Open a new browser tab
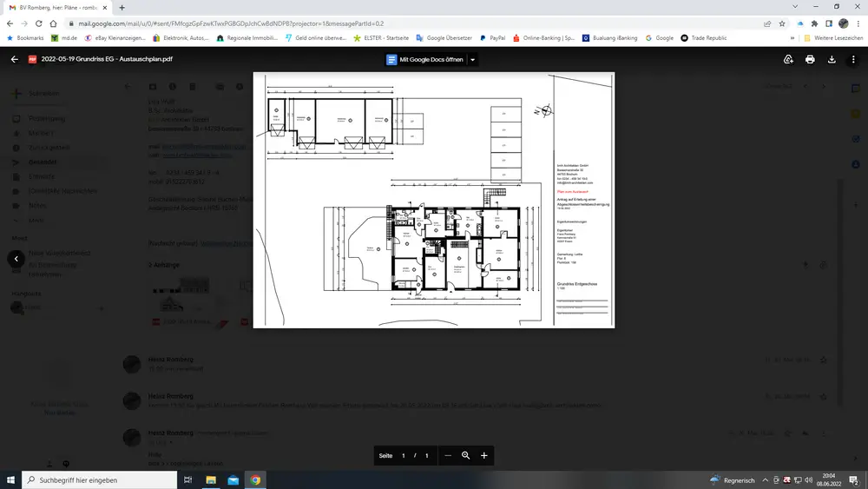Viewport: 868px width, 489px height. tap(122, 8)
